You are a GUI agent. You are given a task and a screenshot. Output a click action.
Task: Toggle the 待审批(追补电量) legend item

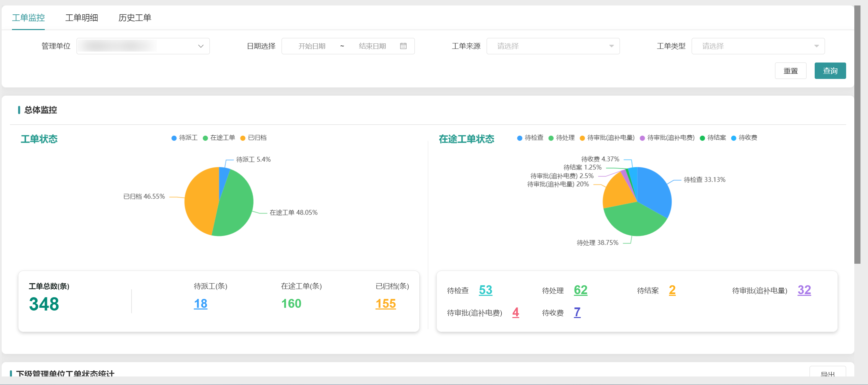coord(607,138)
